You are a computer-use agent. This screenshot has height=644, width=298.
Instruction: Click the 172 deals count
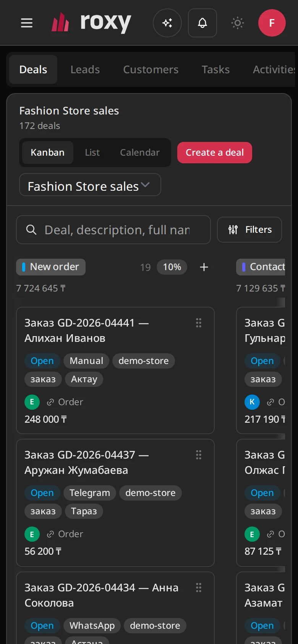click(x=40, y=126)
